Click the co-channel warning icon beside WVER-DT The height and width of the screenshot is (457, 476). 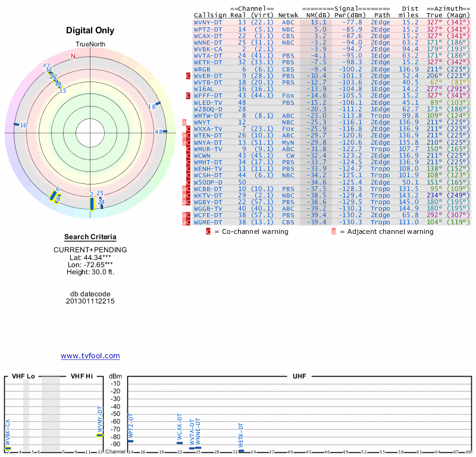click(x=189, y=76)
